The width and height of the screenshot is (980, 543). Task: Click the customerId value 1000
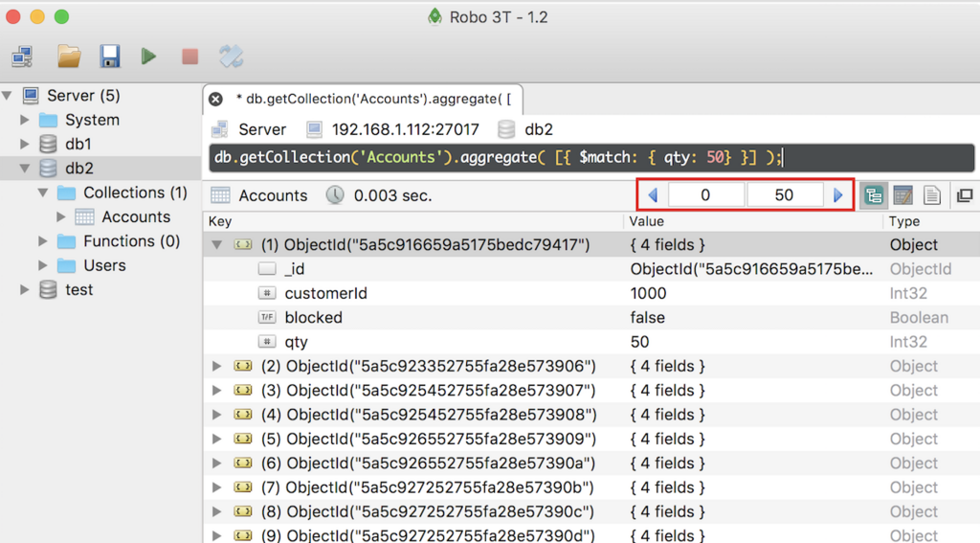[x=648, y=293]
